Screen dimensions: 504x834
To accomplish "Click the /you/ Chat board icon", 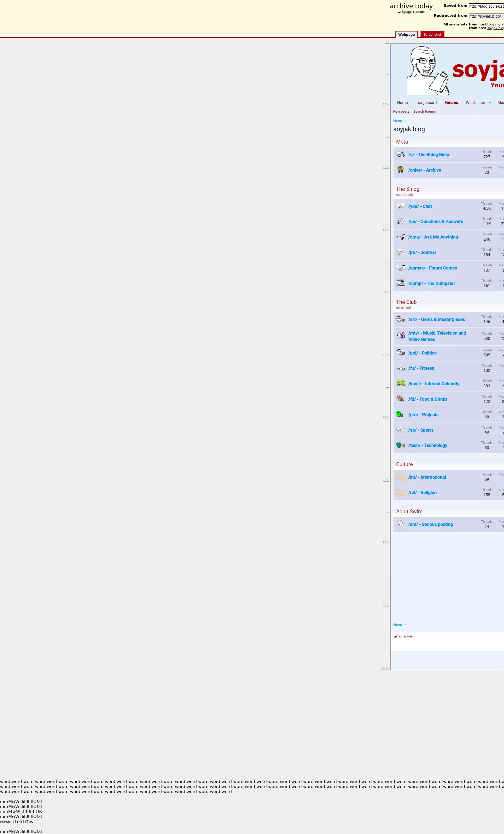I will point(401,206).
